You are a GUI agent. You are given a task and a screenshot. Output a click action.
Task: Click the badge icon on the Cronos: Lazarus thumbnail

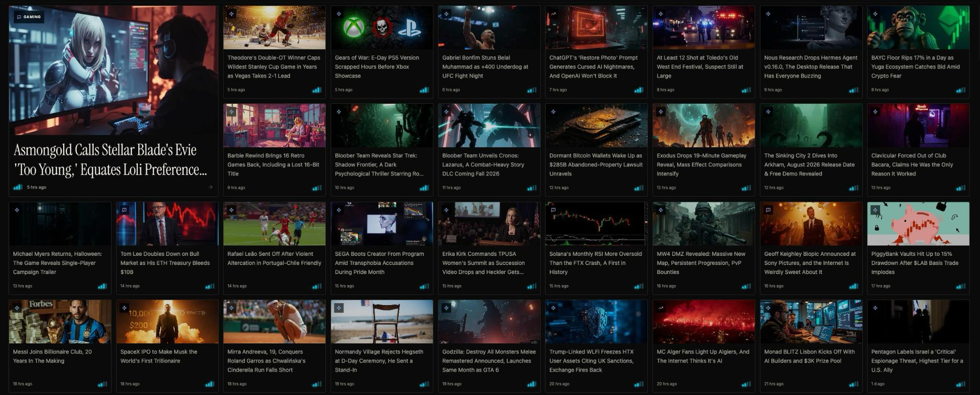click(x=446, y=112)
